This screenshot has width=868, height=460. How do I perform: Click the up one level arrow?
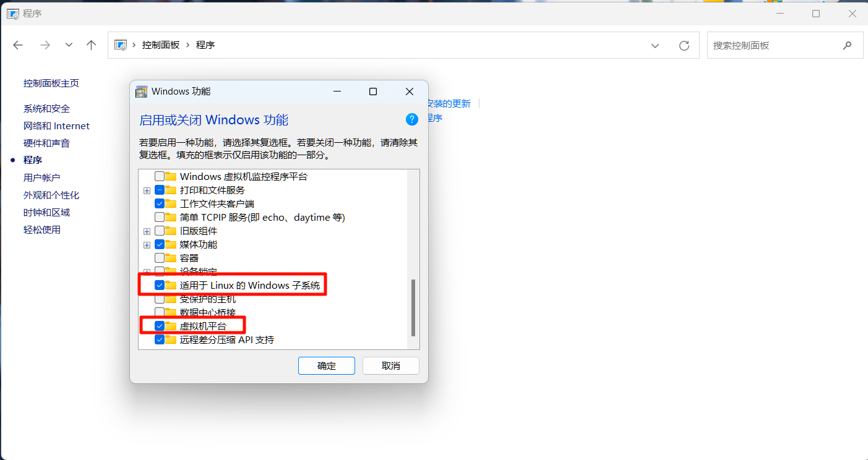click(x=92, y=45)
